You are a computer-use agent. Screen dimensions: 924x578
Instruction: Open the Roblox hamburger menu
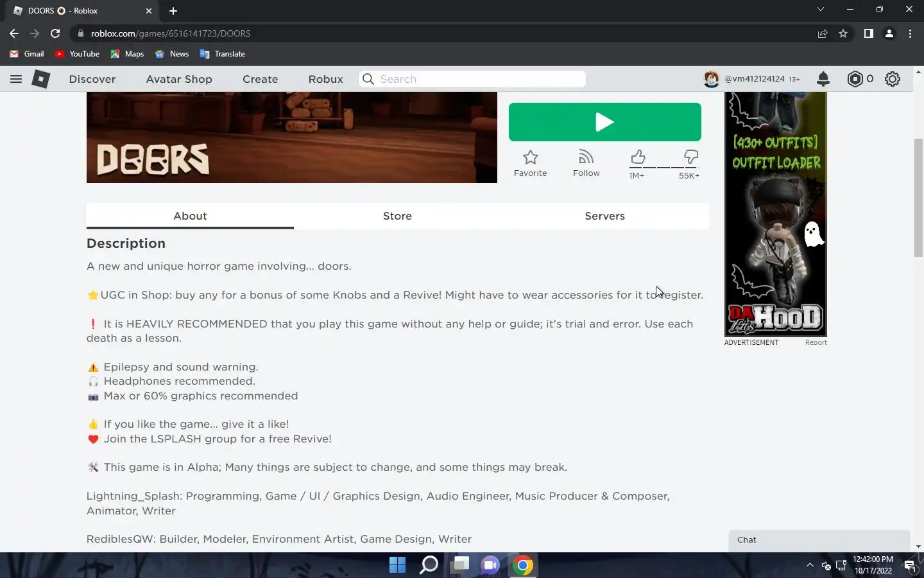tap(16, 79)
